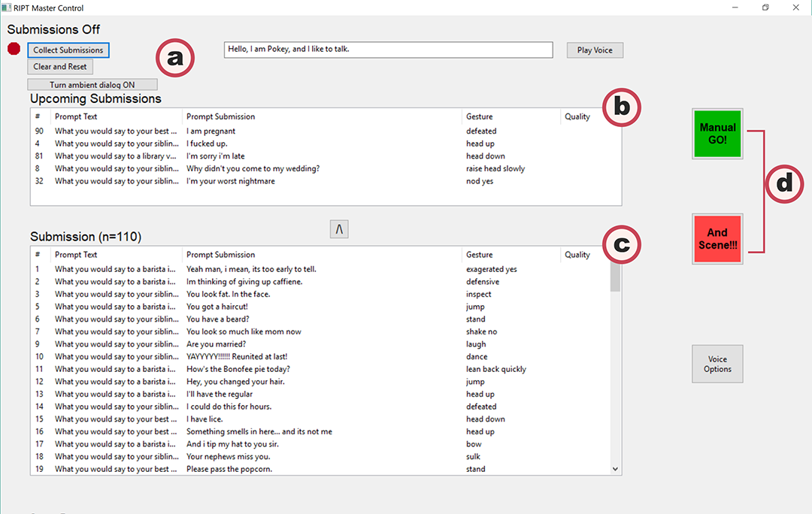This screenshot has width=812, height=514.
Task: Select upcoming submission "I am pregnant"
Action: pos(205,132)
